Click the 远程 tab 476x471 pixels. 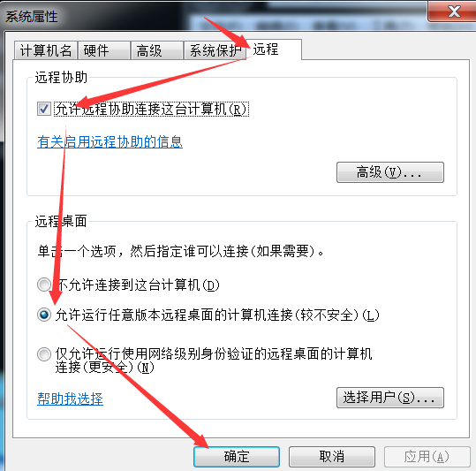(274, 49)
